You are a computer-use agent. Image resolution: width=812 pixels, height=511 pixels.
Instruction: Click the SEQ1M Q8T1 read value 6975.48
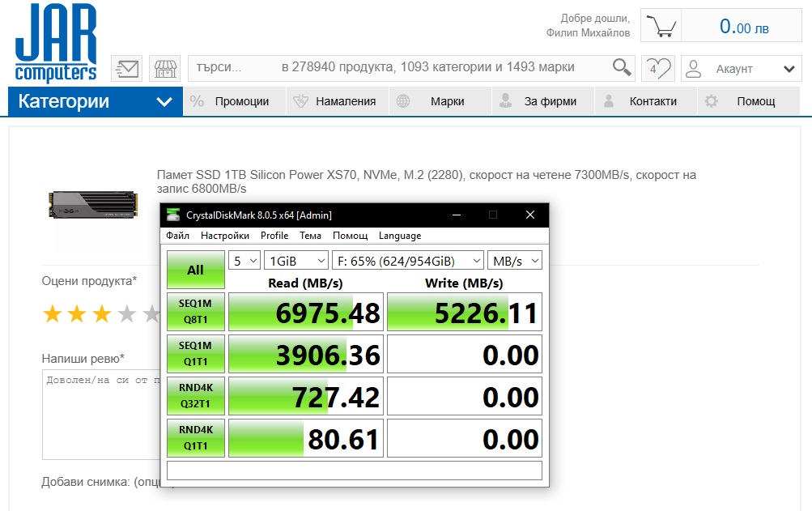coord(305,312)
